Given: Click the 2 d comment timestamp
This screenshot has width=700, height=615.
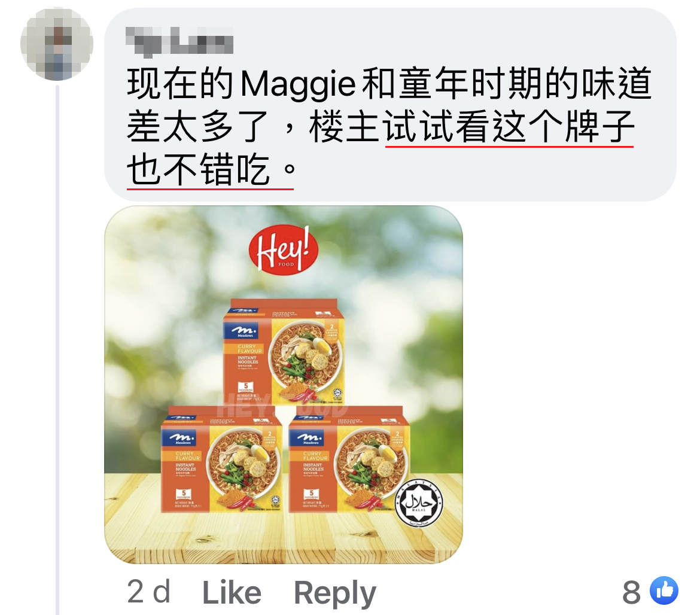Looking at the screenshot, I should click(148, 591).
